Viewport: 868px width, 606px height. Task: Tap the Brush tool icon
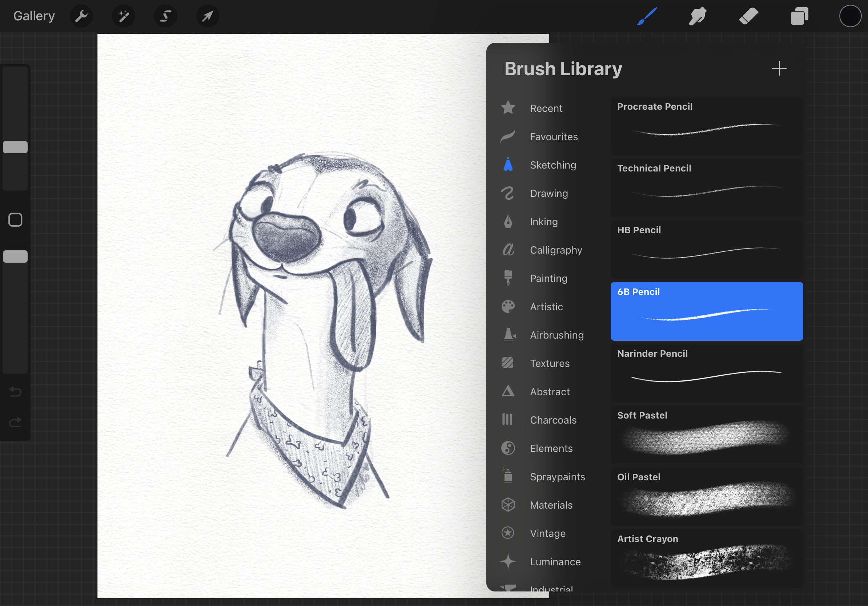(x=647, y=16)
